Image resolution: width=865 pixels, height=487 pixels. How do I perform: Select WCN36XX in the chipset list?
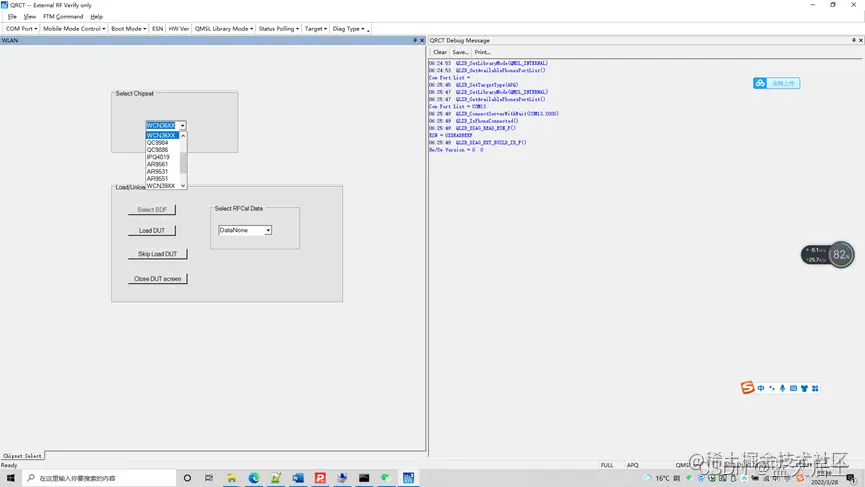[x=162, y=135]
